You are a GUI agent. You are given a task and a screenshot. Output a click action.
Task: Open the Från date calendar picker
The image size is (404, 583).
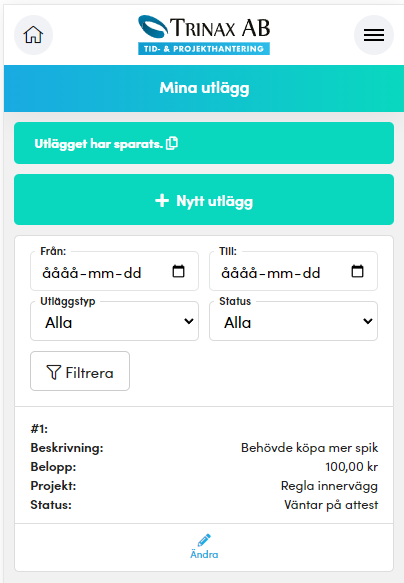coord(178,271)
